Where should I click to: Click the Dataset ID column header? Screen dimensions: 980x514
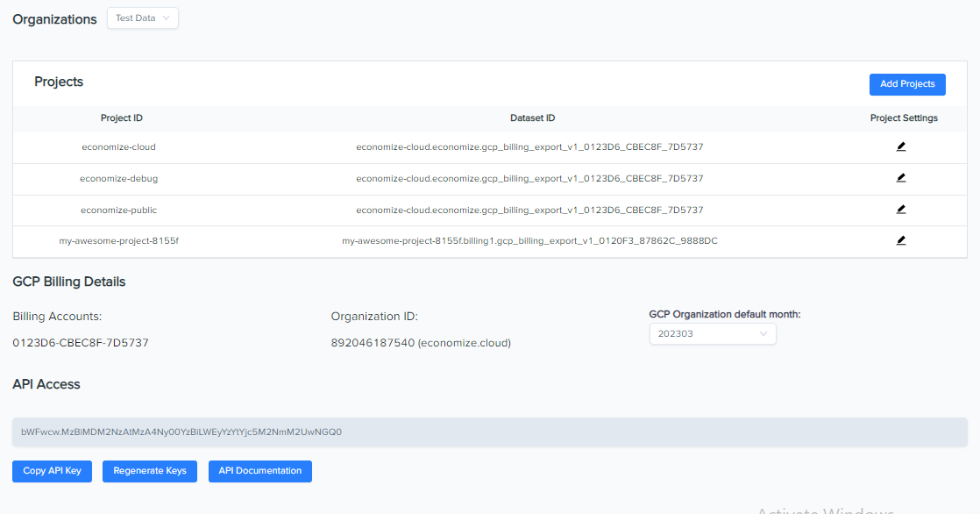click(532, 118)
